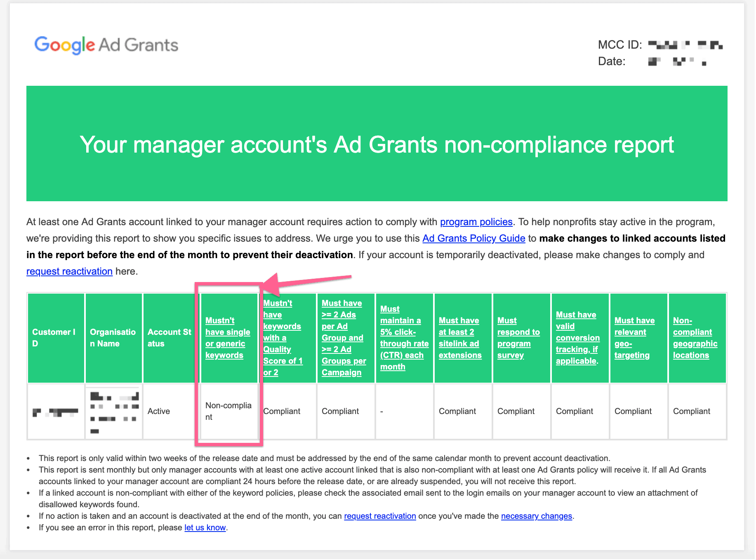Click the Active account status cell
The image size is (756, 560).
point(159,411)
